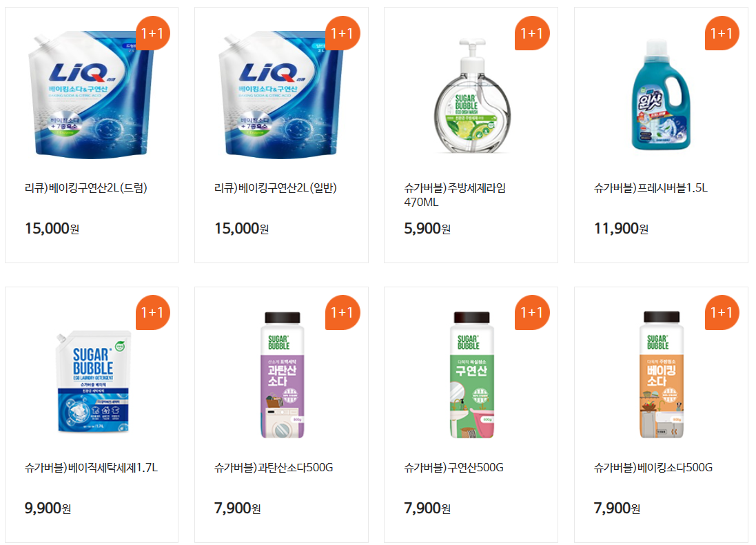756x545 pixels.
Task: Click 1+1 badge on 주방세제라임 card
Action: click(x=532, y=33)
